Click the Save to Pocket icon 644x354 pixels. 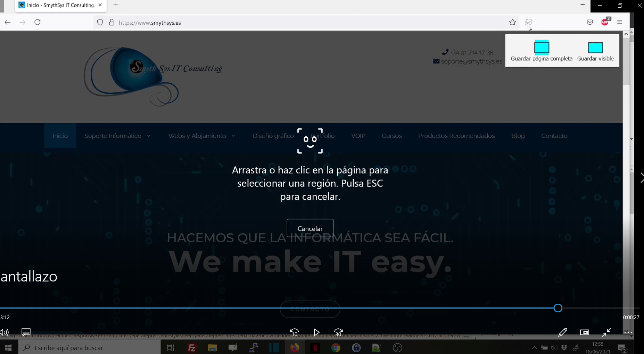(x=590, y=23)
